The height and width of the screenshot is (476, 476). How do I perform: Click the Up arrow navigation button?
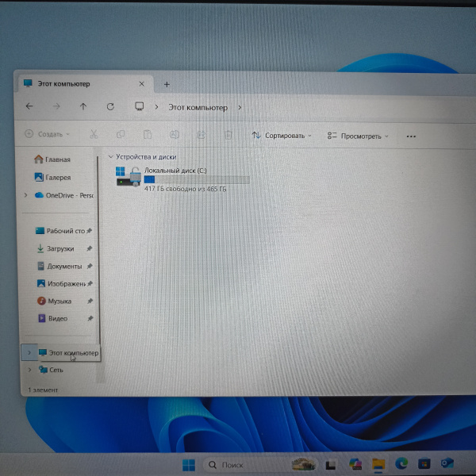click(83, 106)
